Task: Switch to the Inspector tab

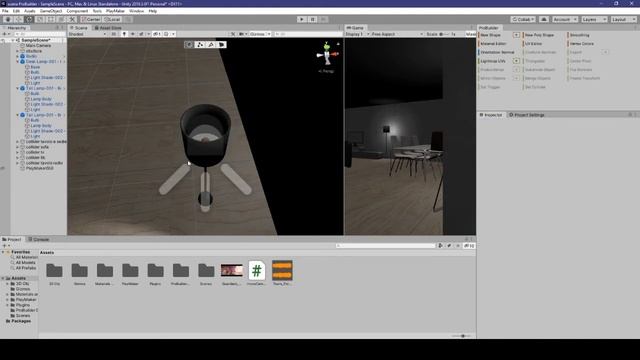Action: pyautogui.click(x=491, y=115)
